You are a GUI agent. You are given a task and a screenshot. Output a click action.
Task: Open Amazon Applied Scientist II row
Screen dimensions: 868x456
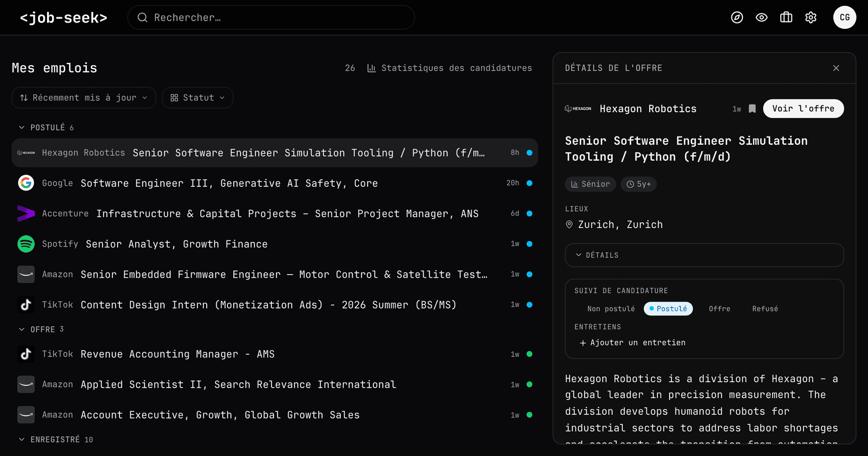coord(275,385)
